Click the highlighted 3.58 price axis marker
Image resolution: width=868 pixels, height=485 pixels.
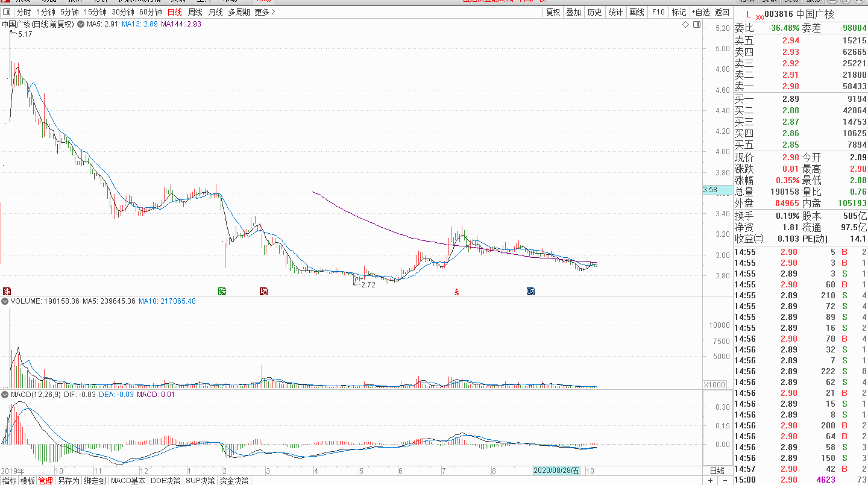point(716,190)
